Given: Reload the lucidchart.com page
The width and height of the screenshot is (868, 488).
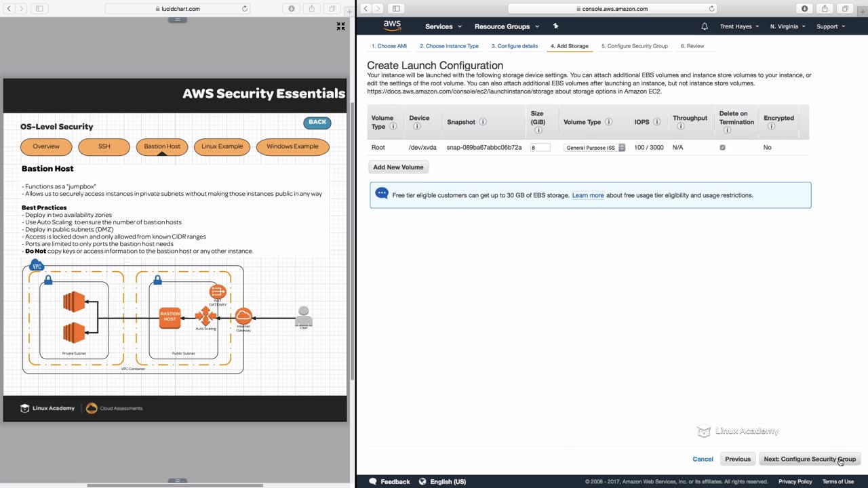Looking at the screenshot, I should click(245, 9).
